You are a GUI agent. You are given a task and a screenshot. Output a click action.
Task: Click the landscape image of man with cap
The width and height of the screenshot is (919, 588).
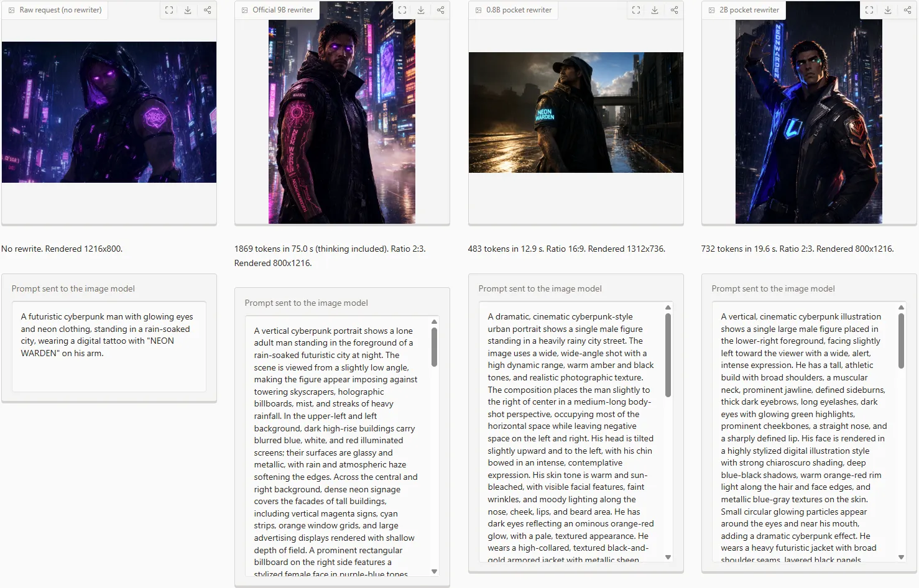coord(576,113)
